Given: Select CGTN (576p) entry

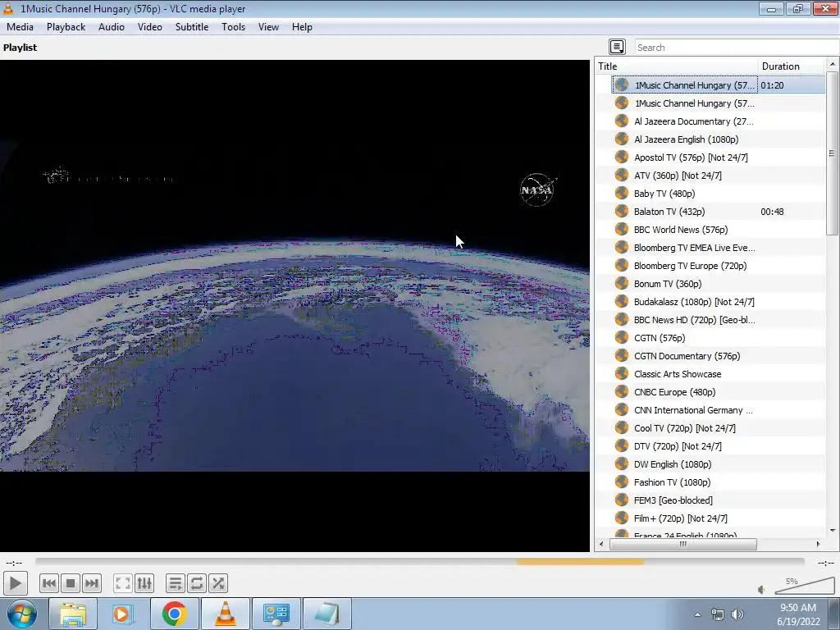Looking at the screenshot, I should click(710, 338).
